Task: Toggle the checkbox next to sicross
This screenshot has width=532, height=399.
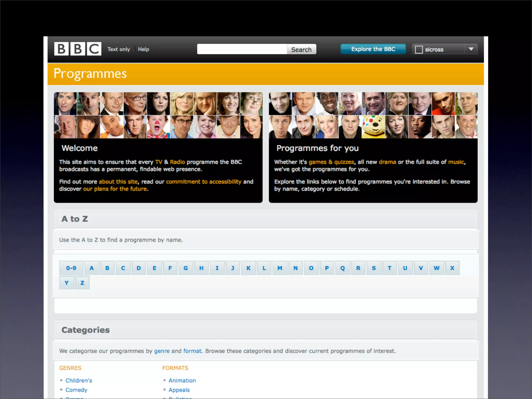Action: [x=419, y=49]
